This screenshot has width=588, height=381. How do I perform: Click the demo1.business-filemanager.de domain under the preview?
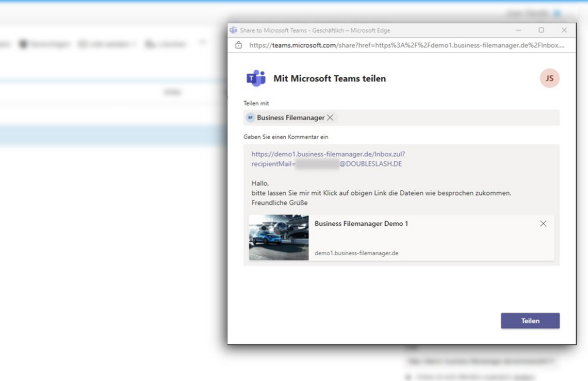click(356, 253)
